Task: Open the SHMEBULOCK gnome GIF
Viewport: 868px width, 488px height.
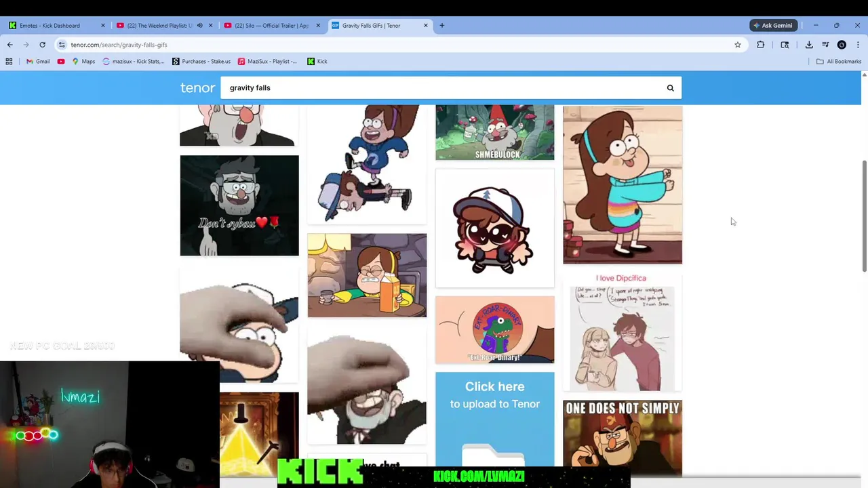Action: point(494,132)
